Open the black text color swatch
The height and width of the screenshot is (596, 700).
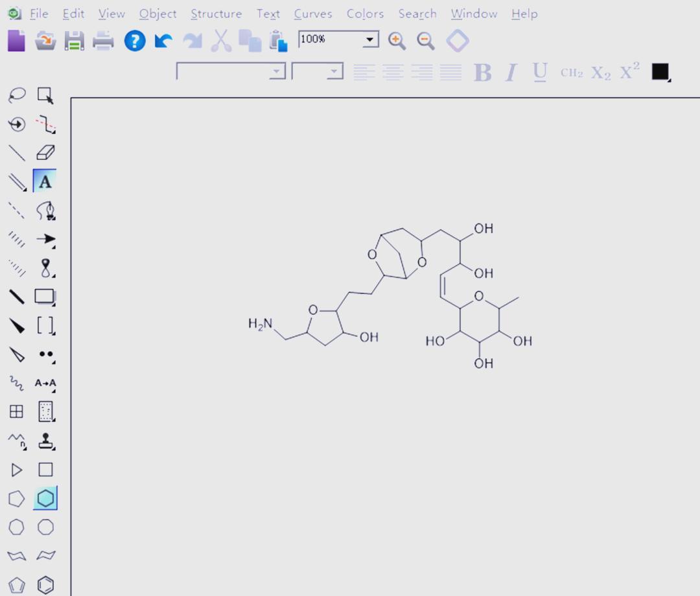coord(660,72)
